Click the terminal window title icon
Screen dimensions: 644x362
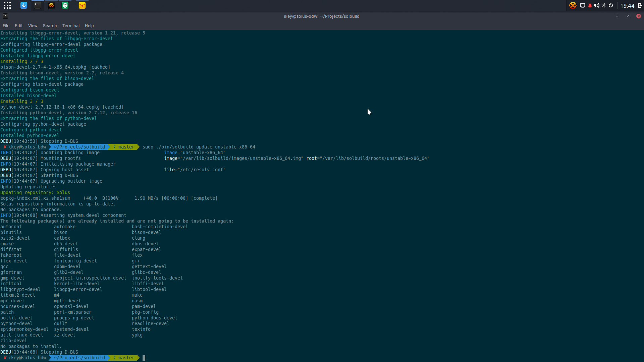click(5, 16)
